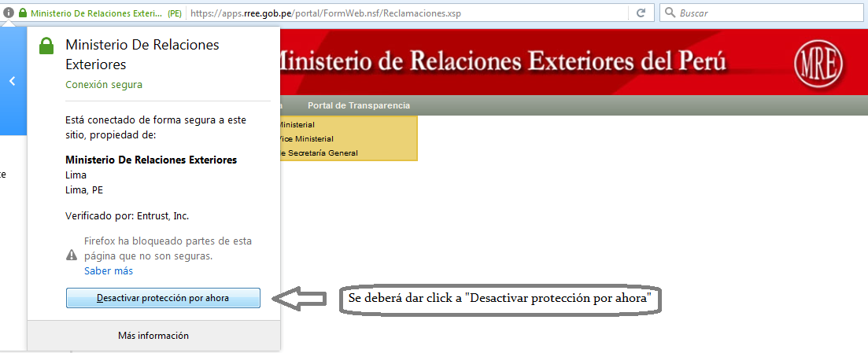Click Ministerio de Relaciones Exteriores del Perú banner

click(x=501, y=61)
